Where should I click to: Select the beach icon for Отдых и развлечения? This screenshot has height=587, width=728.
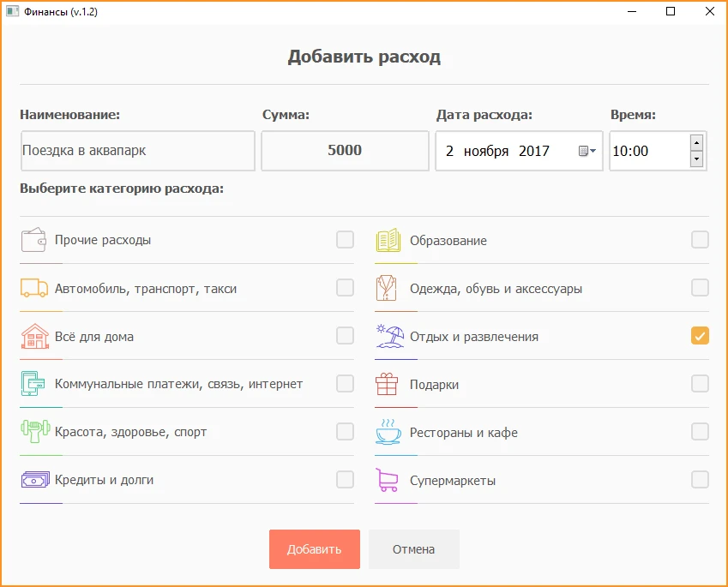pos(388,336)
